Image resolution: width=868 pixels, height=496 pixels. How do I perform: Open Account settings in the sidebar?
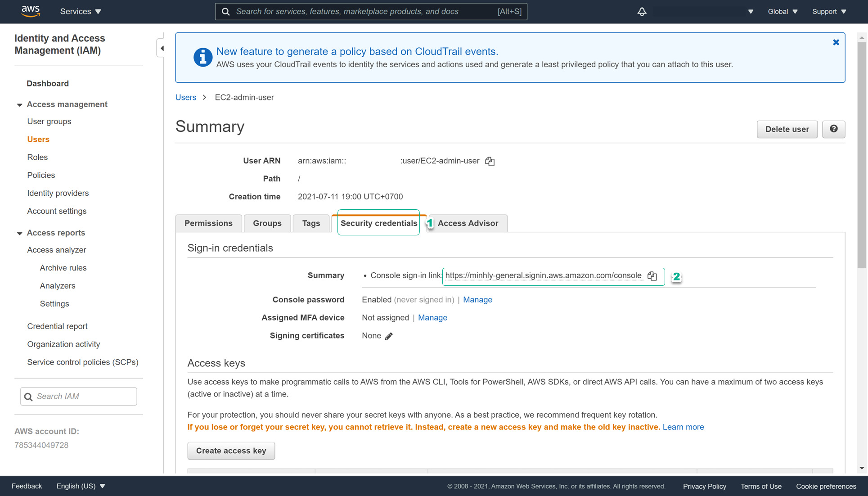click(57, 212)
